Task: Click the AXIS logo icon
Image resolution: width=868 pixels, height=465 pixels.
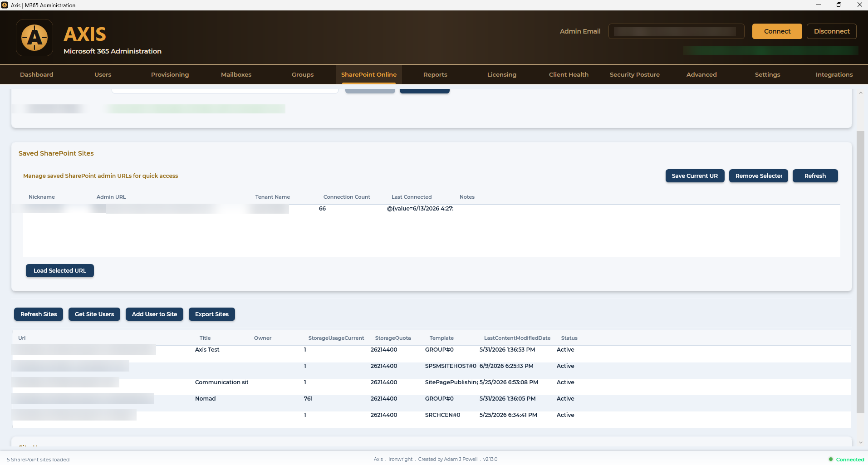Action: point(34,38)
